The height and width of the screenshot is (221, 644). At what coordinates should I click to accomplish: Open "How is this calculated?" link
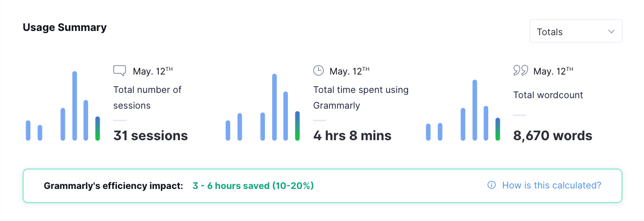[x=551, y=185]
